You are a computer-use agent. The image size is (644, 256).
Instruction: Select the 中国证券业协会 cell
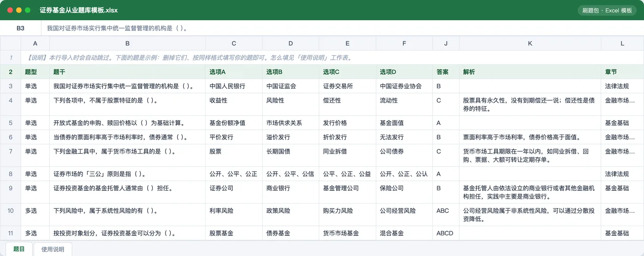click(x=404, y=86)
